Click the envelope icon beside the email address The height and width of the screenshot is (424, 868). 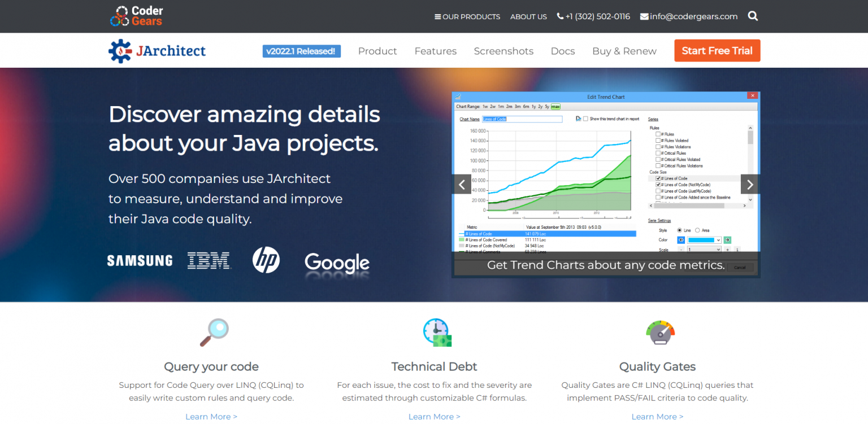coord(643,16)
